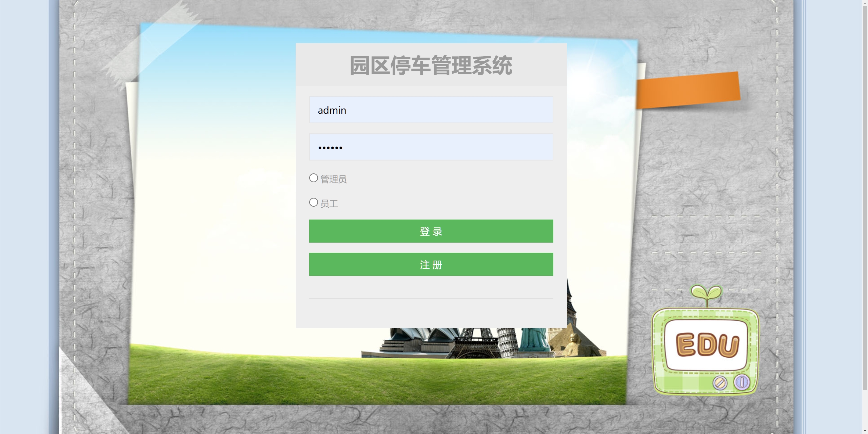
Task: Click the green 登录 button
Action: coord(431,231)
